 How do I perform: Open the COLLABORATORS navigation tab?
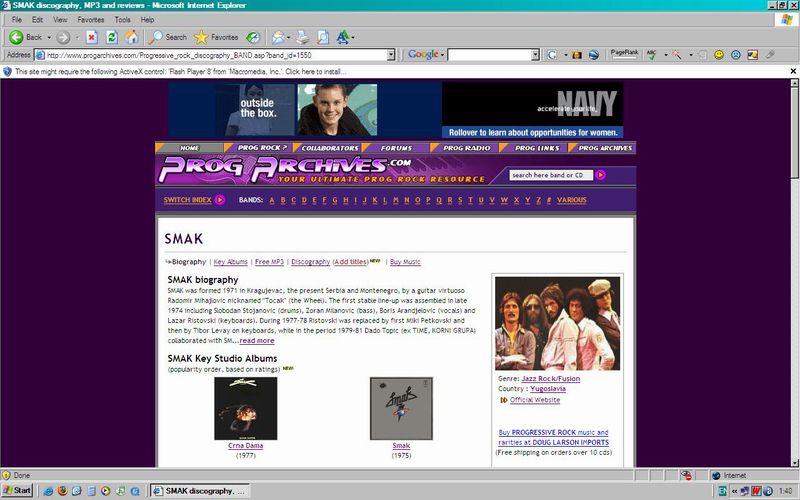pyautogui.click(x=330, y=148)
